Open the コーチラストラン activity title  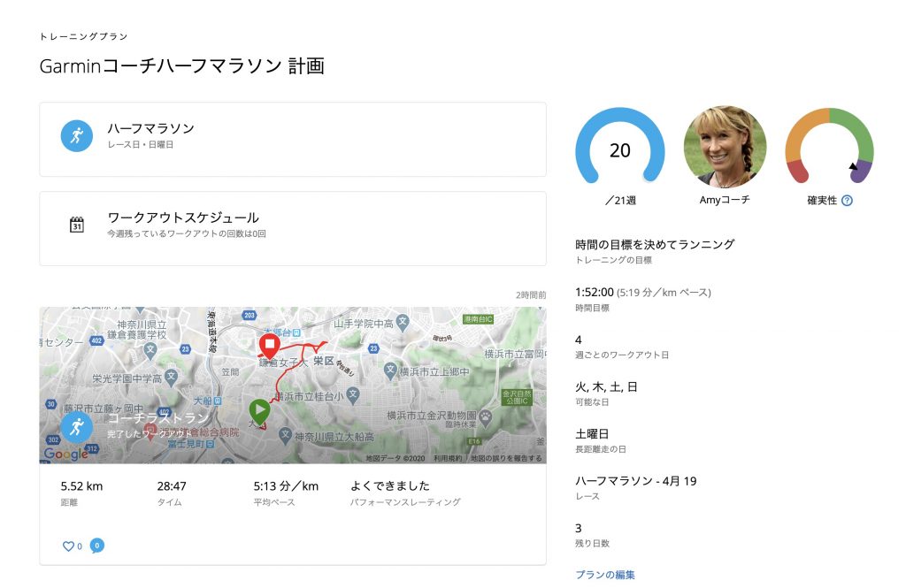(158, 417)
